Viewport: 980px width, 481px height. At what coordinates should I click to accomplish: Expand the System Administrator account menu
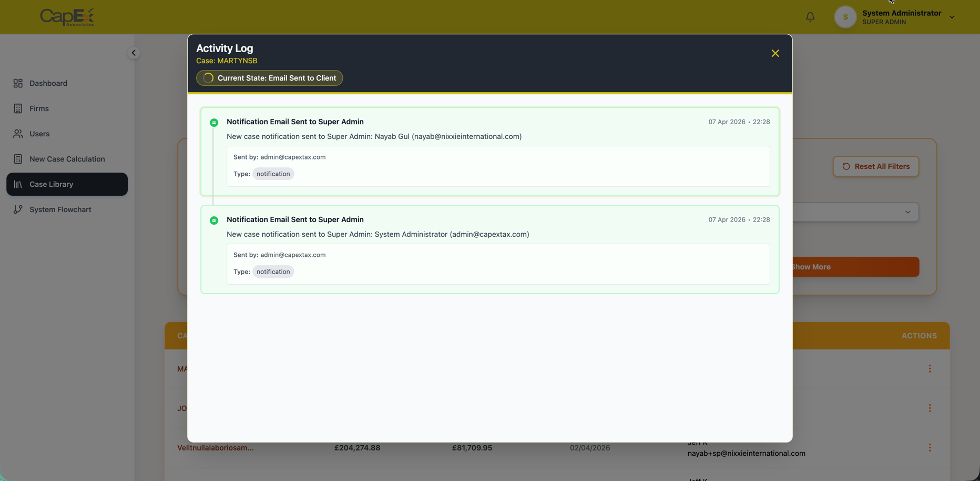pyautogui.click(x=952, y=17)
